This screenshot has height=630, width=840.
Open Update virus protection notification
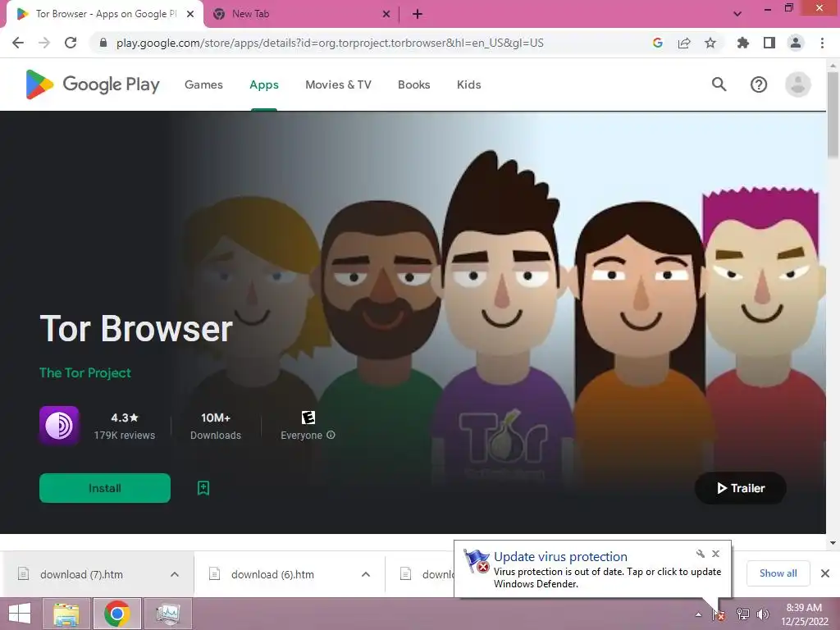point(592,569)
